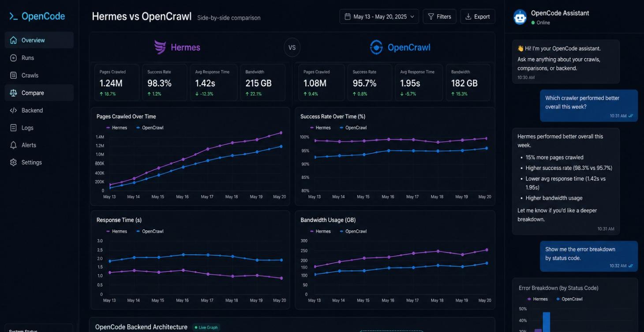Click OpenCrawl Avg Response Time 1.95s card
Screen dimensions: 644x332
point(419,83)
